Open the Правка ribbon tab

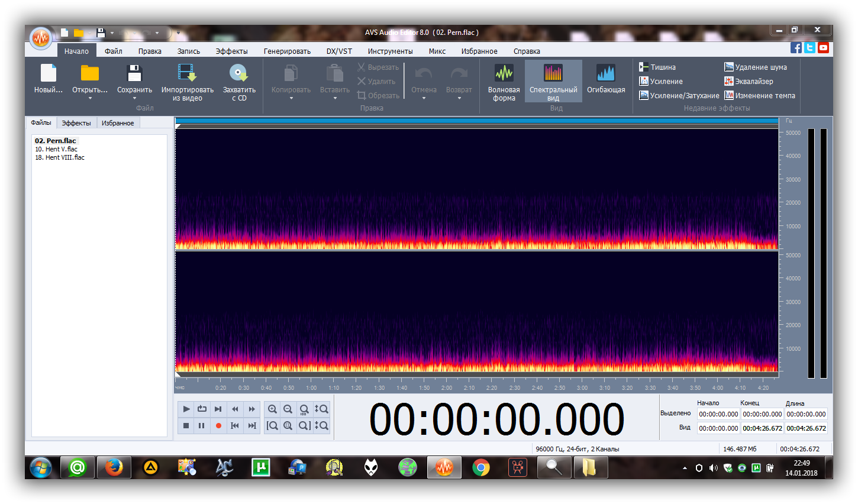click(150, 51)
